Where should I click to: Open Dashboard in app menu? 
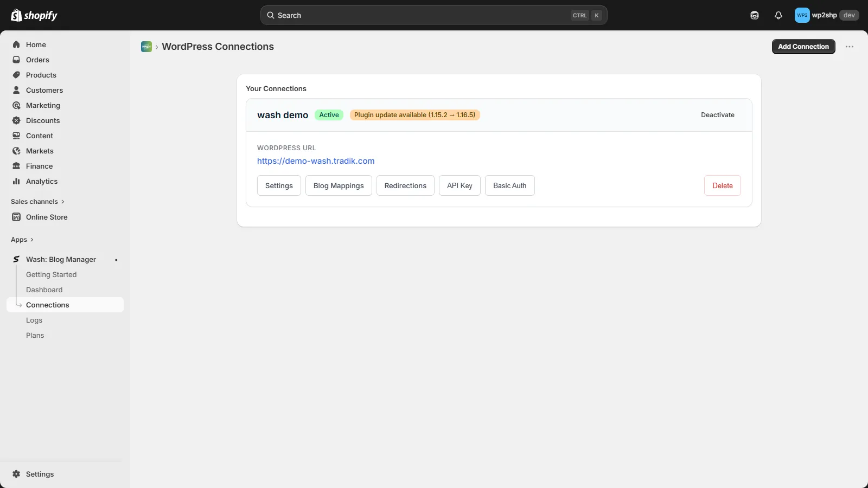pos(44,290)
